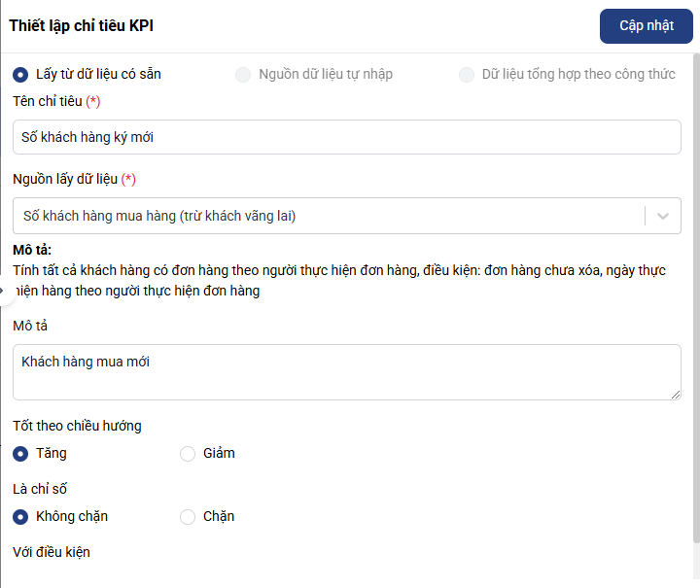The width and height of the screenshot is (700, 588).
Task: Click the chevron arrow of data source dropdown
Action: pyautogui.click(x=663, y=216)
